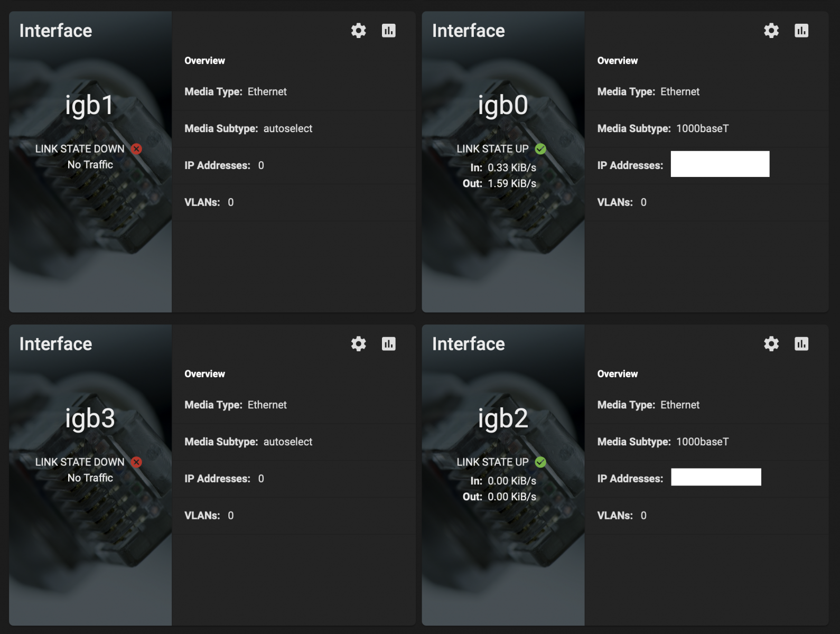The height and width of the screenshot is (634, 840).
Task: Select the igb2 interface name
Action: tap(503, 418)
